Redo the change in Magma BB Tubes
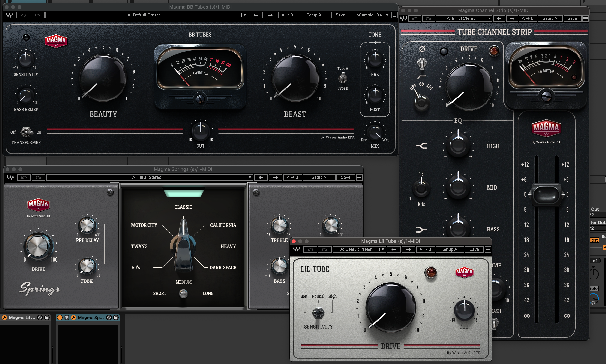 [x=37, y=15]
